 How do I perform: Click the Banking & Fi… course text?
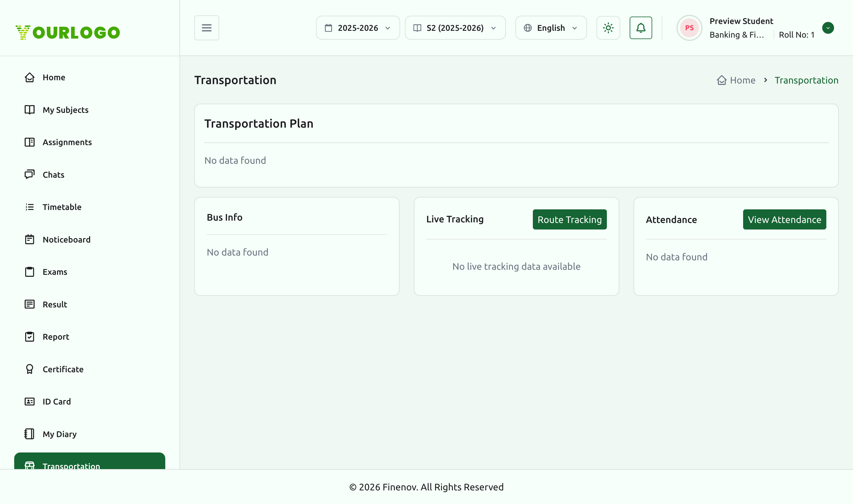737,35
